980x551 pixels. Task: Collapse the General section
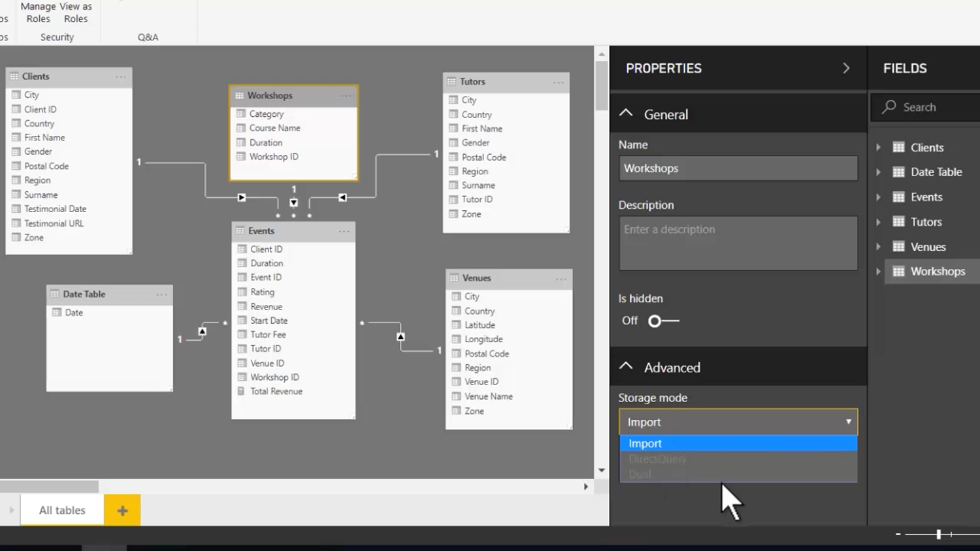[x=626, y=114]
